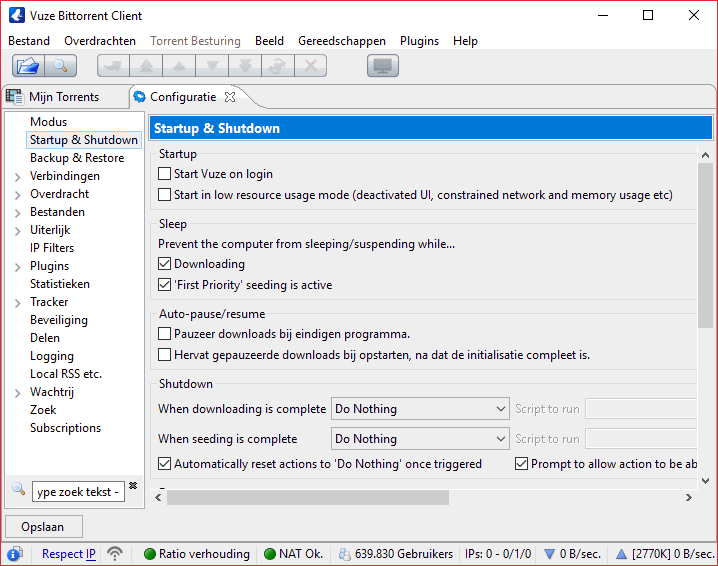Close the Configuratie tab

pos(230,97)
